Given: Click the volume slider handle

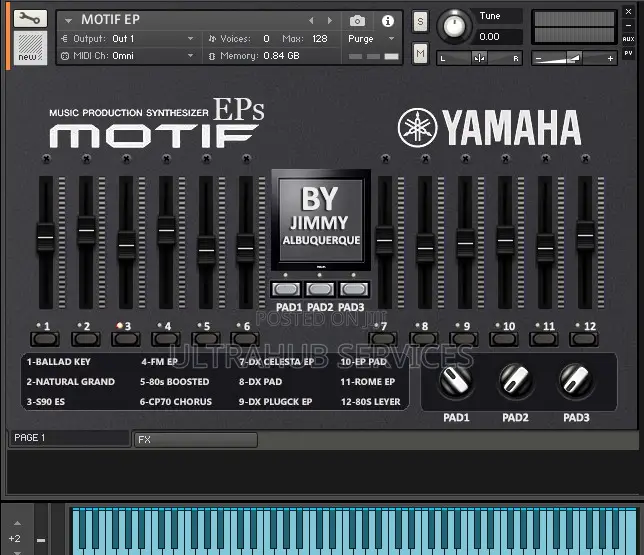Looking at the screenshot, I should click(574, 58).
